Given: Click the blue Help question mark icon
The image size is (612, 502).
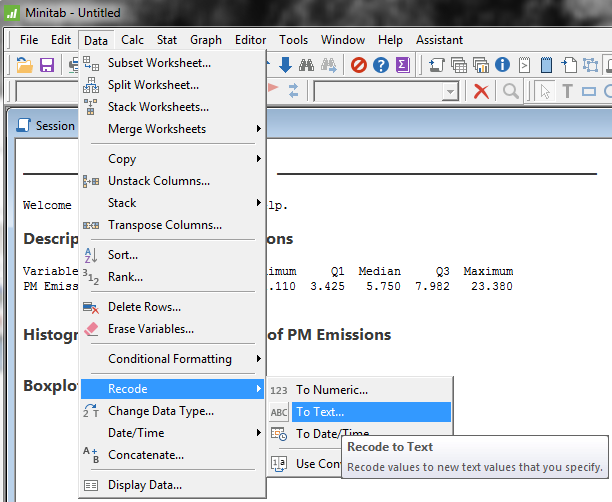Looking at the screenshot, I should pos(381,65).
